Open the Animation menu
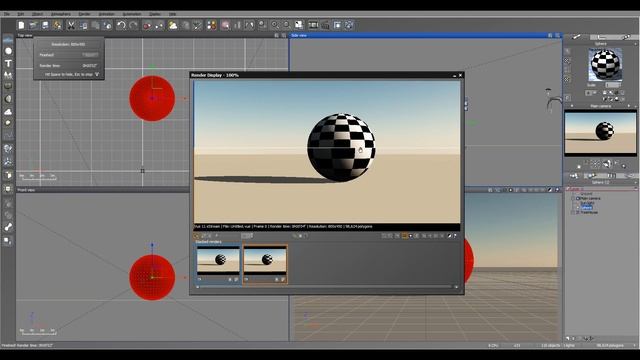The image size is (640, 360). pos(106,14)
